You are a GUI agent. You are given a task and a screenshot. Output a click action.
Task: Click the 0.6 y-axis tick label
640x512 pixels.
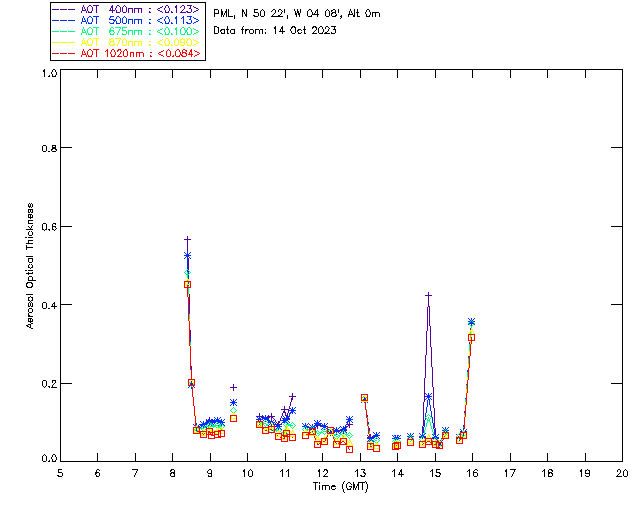pos(49,227)
